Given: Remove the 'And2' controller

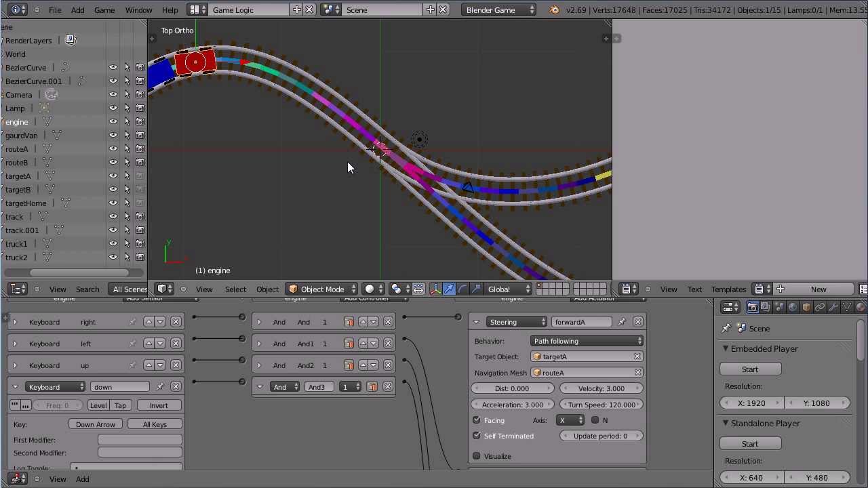Looking at the screenshot, I should 388,365.
